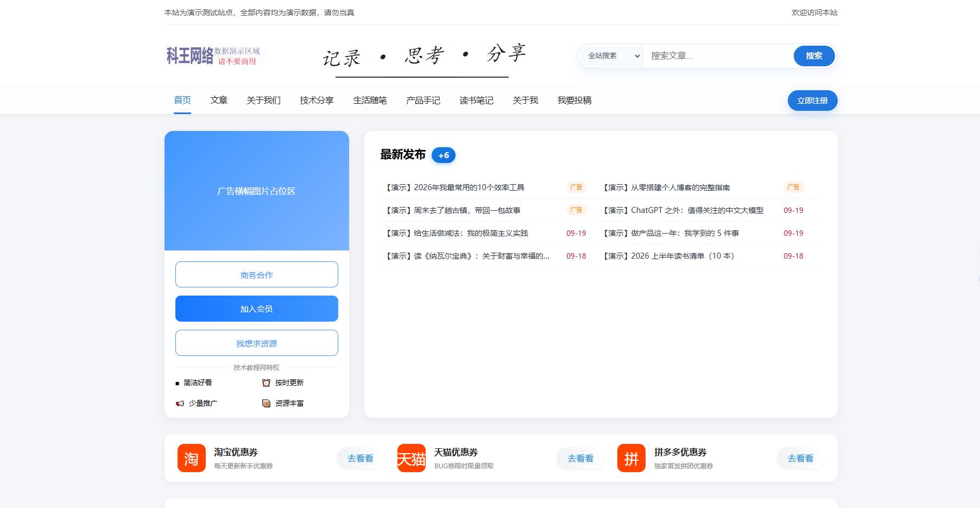Image resolution: width=980 pixels, height=508 pixels.
Task: Open the 生活随笔 category
Action: [x=370, y=101]
